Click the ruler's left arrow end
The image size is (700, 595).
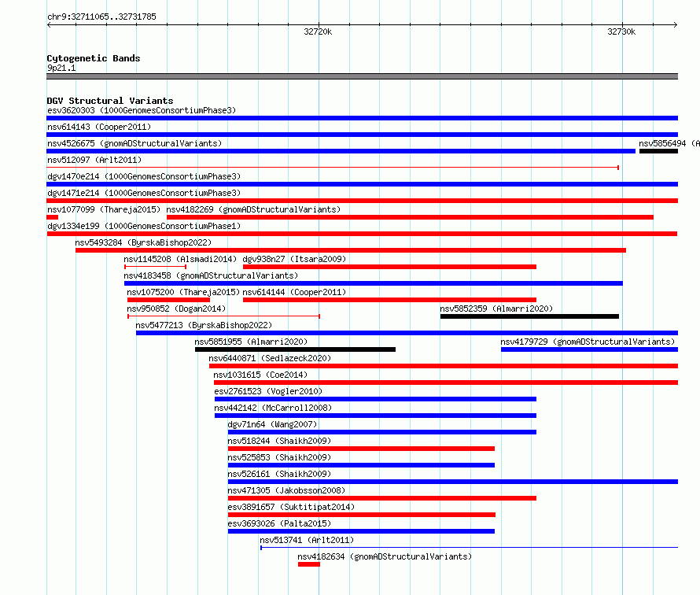coord(49,25)
